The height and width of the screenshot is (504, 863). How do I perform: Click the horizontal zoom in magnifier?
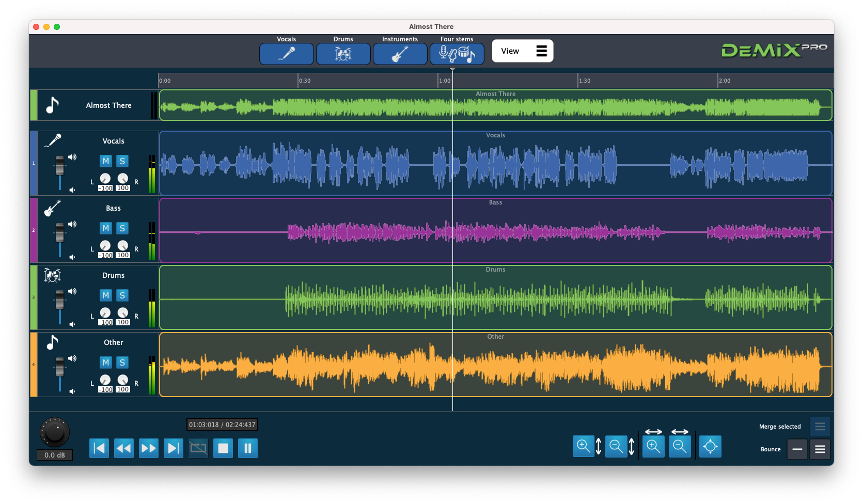[653, 446]
